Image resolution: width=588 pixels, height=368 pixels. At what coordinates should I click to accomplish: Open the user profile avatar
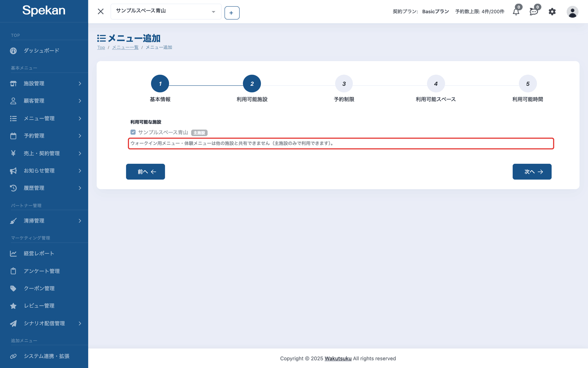tap(572, 12)
